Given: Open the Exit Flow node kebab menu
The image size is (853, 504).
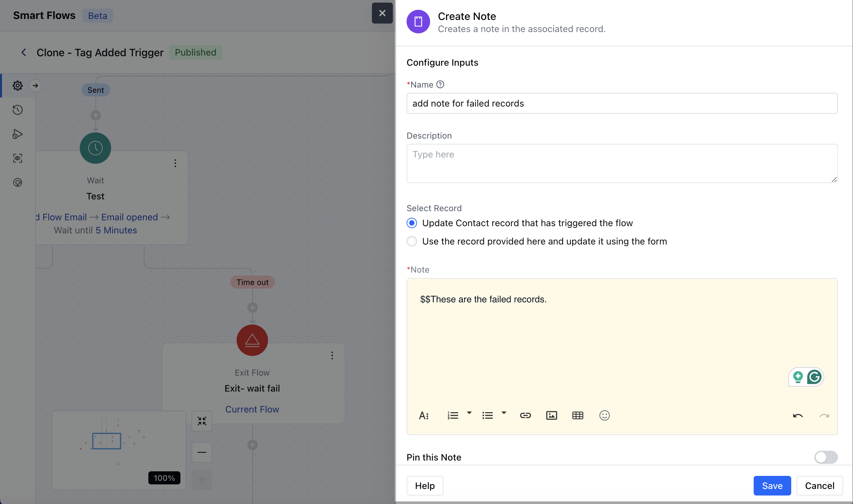Looking at the screenshot, I should tap(332, 356).
